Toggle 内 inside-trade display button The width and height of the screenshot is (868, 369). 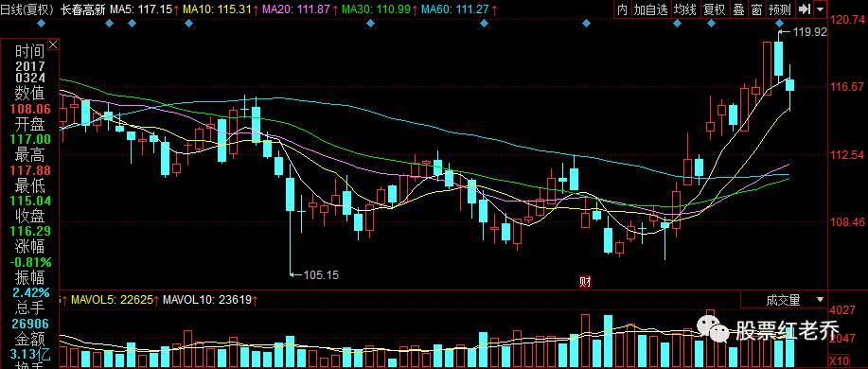point(622,9)
